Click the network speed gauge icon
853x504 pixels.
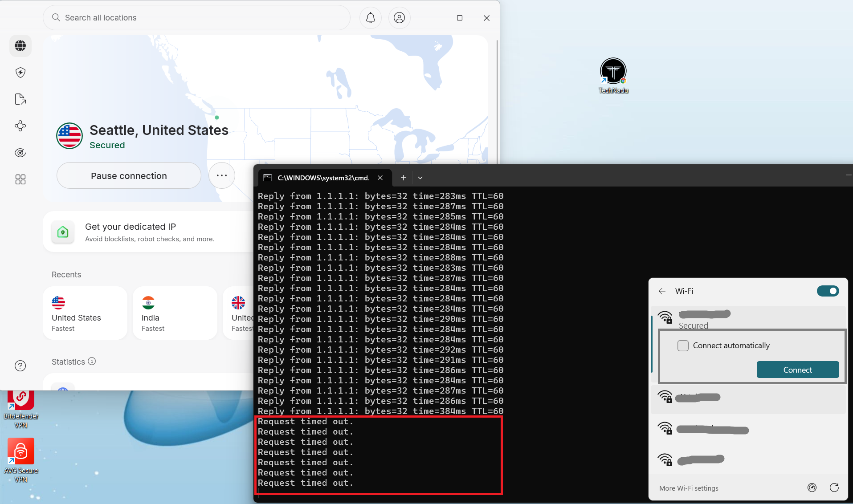point(812,488)
